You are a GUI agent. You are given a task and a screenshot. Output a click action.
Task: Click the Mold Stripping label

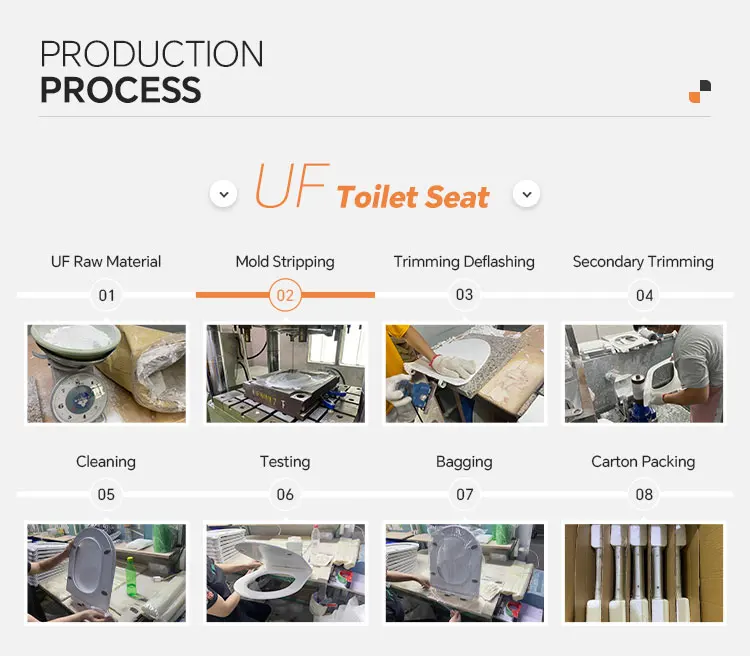[x=285, y=262]
